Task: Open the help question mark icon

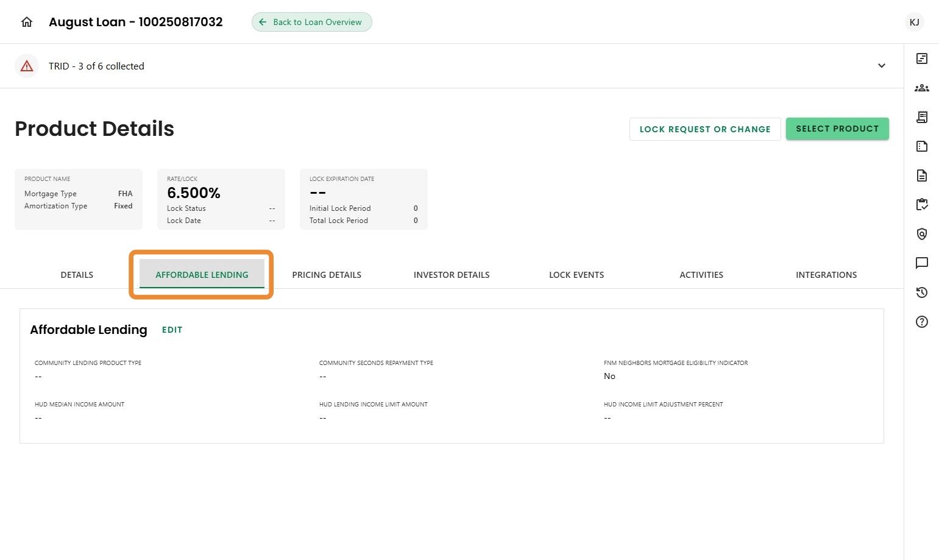Action: (x=922, y=322)
